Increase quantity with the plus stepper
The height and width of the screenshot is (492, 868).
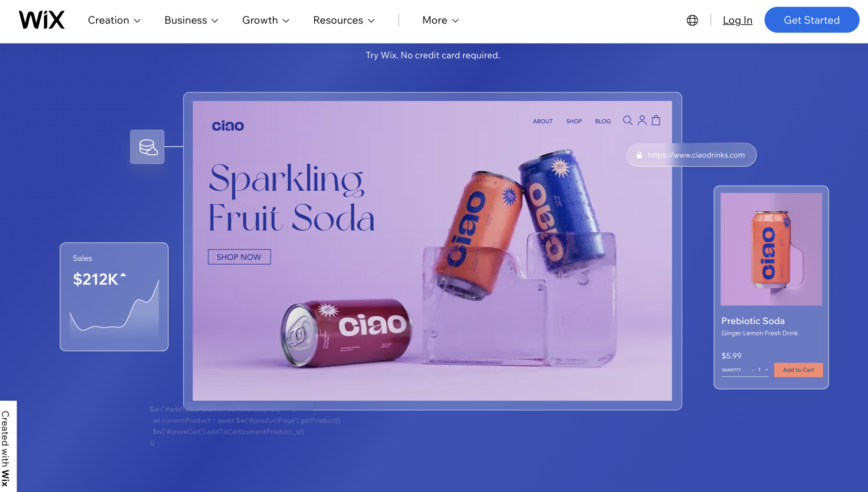(x=766, y=370)
